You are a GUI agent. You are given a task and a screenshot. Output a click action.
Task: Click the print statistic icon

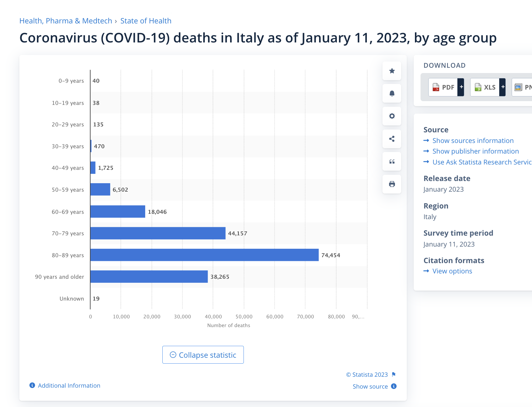pyautogui.click(x=392, y=184)
